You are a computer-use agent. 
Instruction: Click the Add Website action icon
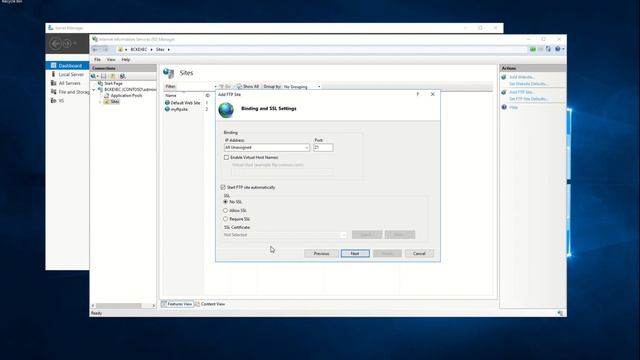(504, 77)
